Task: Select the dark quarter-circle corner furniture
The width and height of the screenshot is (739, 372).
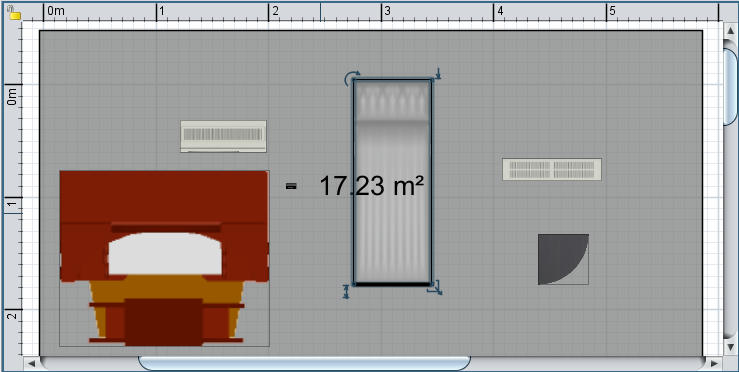Action: click(x=563, y=259)
